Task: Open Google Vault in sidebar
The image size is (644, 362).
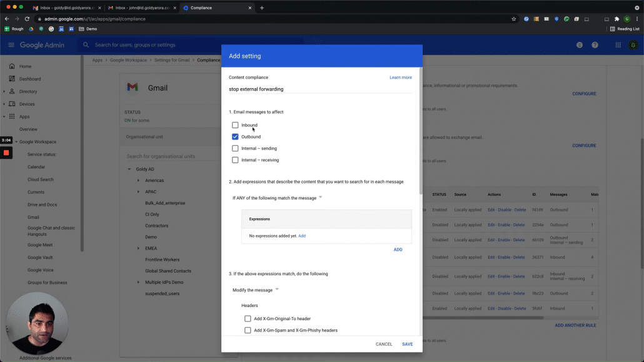Action: pyautogui.click(x=40, y=257)
